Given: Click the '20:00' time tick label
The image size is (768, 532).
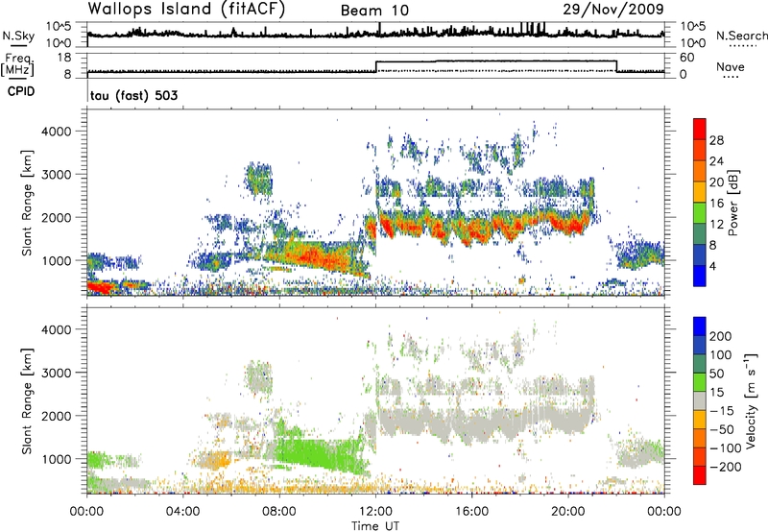Looking at the screenshot, I should 568,512.
